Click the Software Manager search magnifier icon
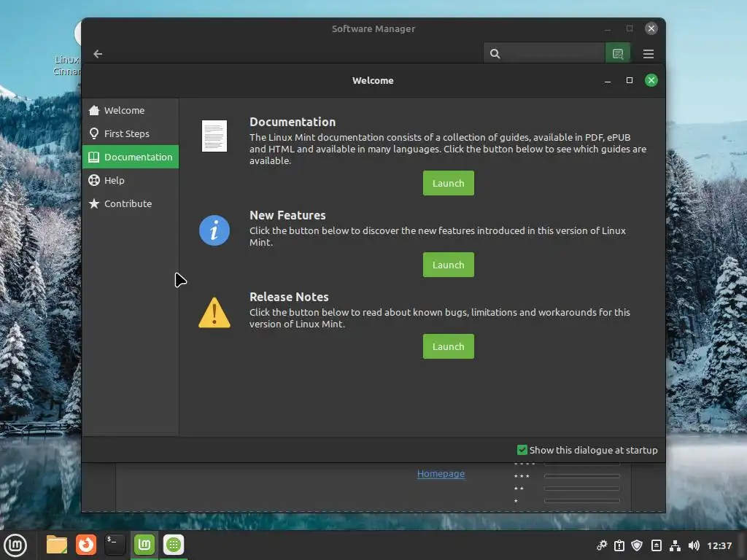Screen dimensions: 747x560 tap(495, 54)
